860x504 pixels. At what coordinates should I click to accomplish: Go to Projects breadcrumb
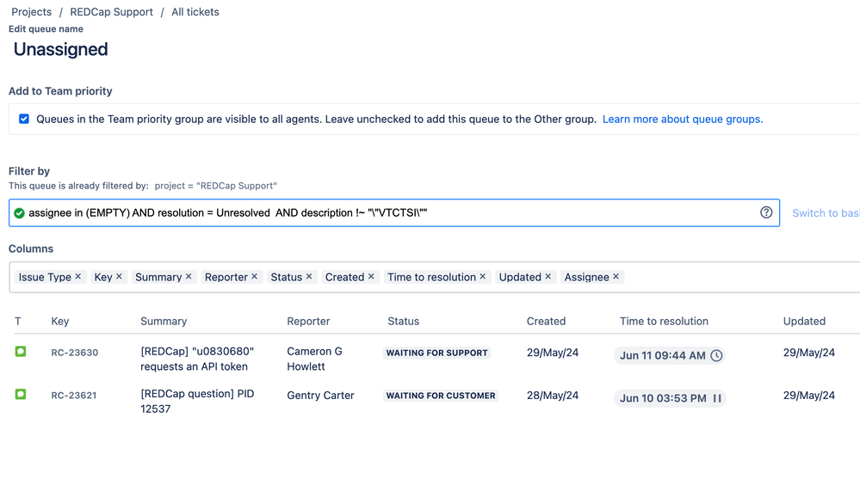point(31,11)
